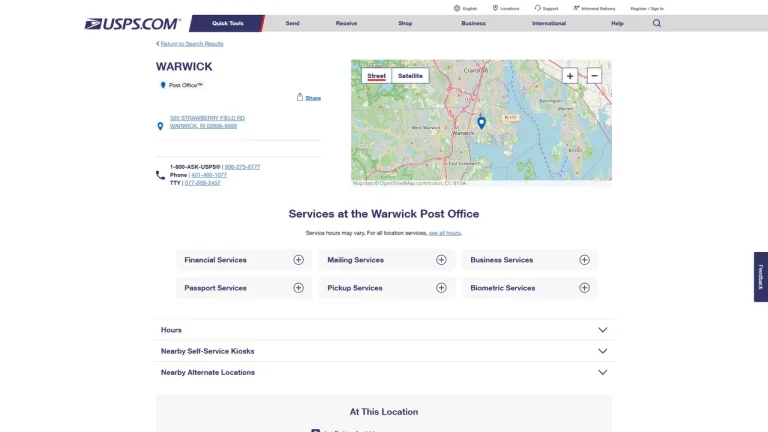Click the Passport Services label

click(216, 288)
